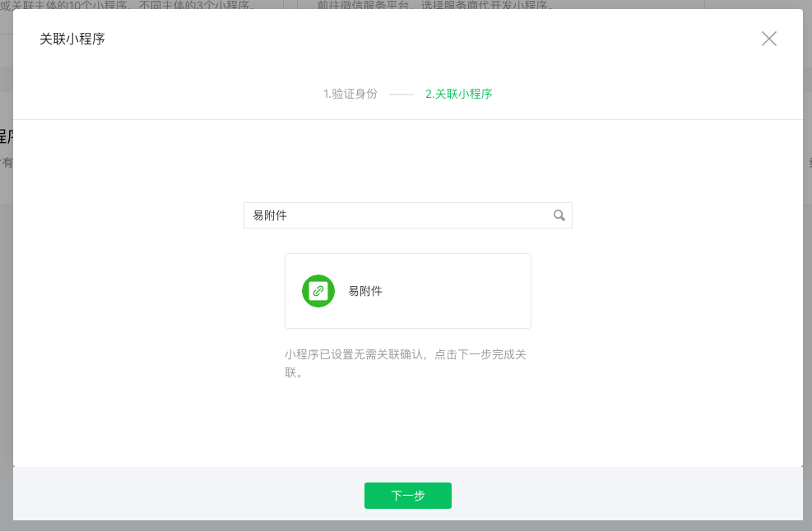Image resolution: width=812 pixels, height=531 pixels.
Task: Click the connector line between the steps
Action: (x=401, y=94)
